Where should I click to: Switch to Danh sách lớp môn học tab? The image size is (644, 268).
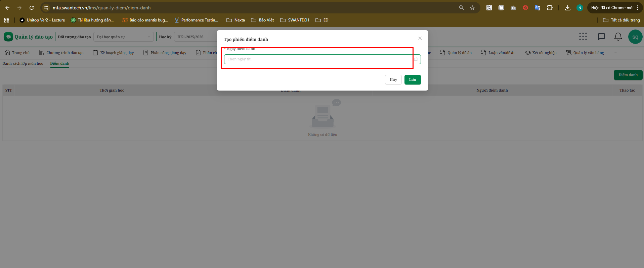coord(23,63)
